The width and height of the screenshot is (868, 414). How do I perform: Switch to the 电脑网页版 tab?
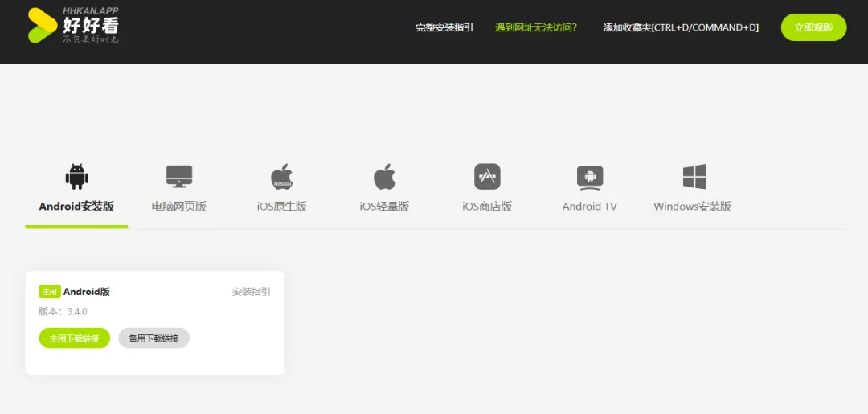178,207
